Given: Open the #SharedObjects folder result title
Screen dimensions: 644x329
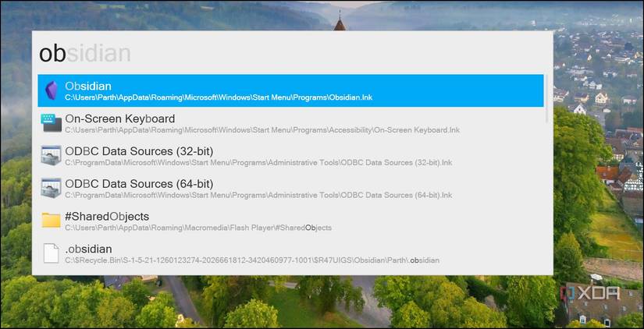Looking at the screenshot, I should [x=107, y=216].
